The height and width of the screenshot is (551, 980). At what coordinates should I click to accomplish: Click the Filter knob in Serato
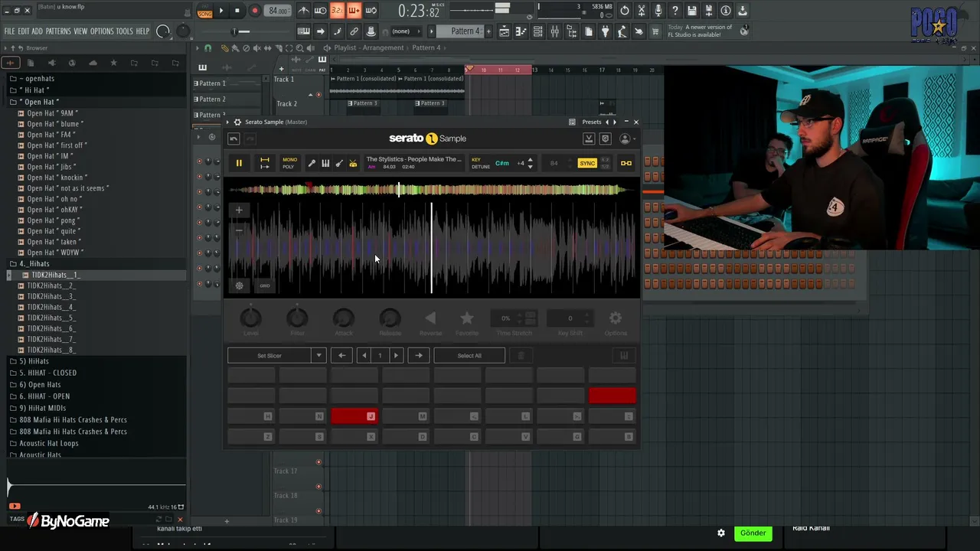click(297, 318)
